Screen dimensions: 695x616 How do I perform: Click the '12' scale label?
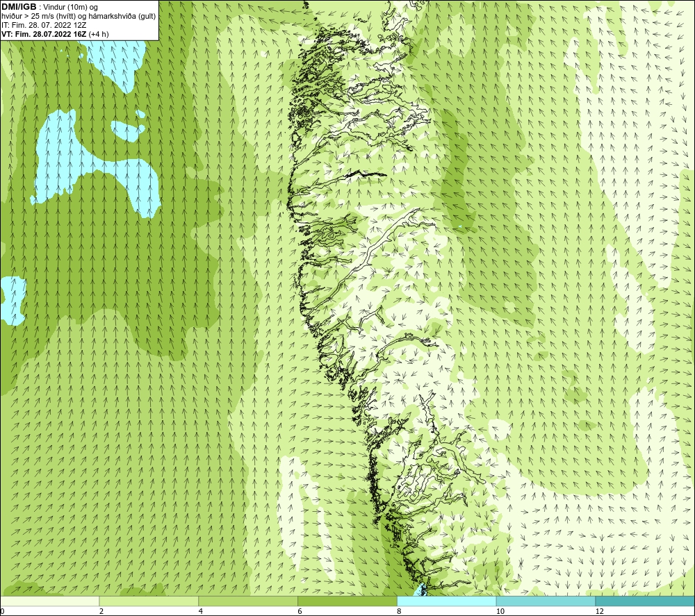click(x=600, y=611)
